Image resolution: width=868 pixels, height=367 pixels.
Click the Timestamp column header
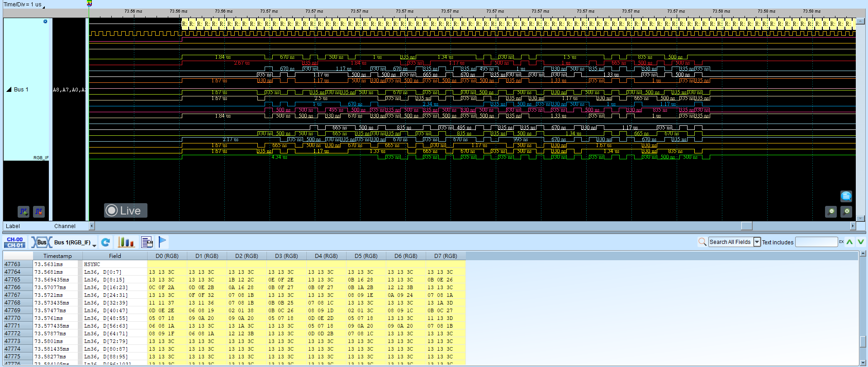point(57,256)
